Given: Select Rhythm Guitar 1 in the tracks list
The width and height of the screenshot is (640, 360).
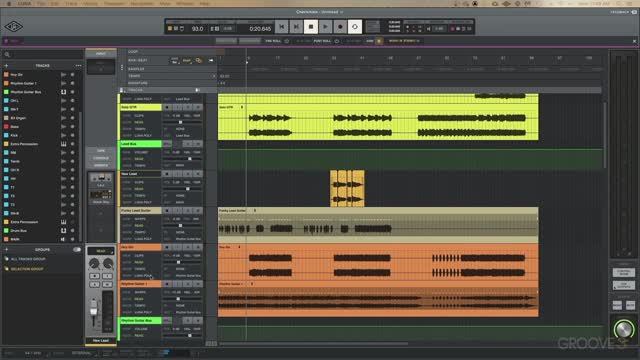Looking at the screenshot, I should [23, 83].
